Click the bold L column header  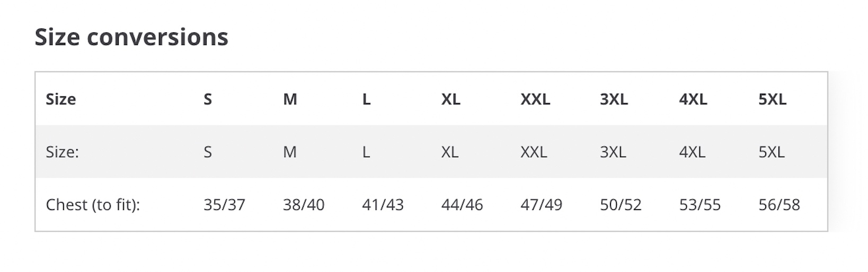click(x=366, y=99)
